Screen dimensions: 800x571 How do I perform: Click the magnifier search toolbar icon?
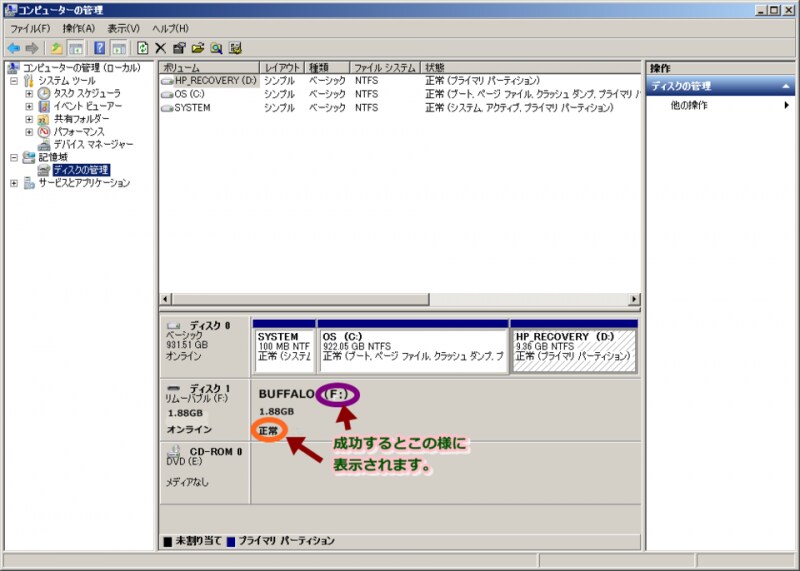pyautogui.click(x=216, y=48)
